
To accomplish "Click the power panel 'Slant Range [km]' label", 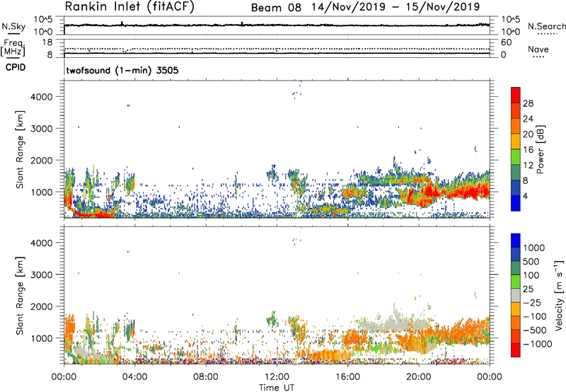I will pos(20,149).
